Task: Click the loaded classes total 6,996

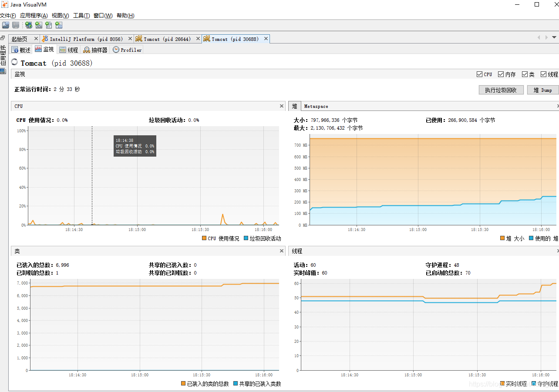Action: (63, 265)
